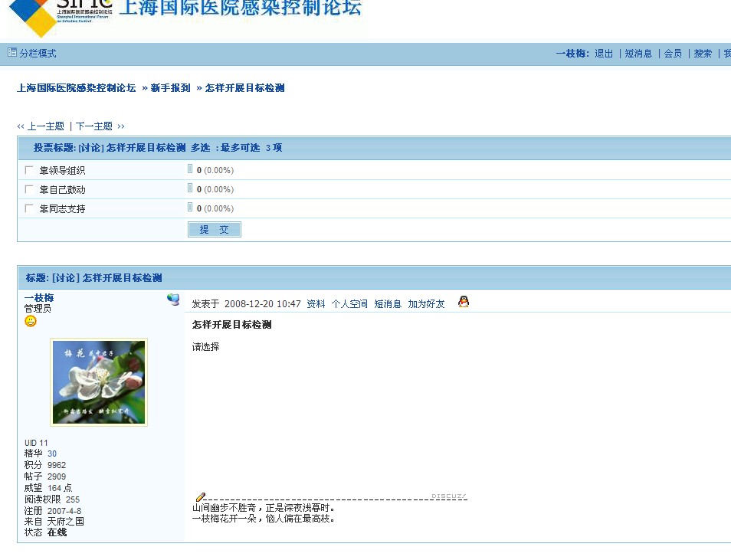This screenshot has width=731, height=560.
Task: Click vote count bar icon beside 靠同志支持
Action: point(188,208)
